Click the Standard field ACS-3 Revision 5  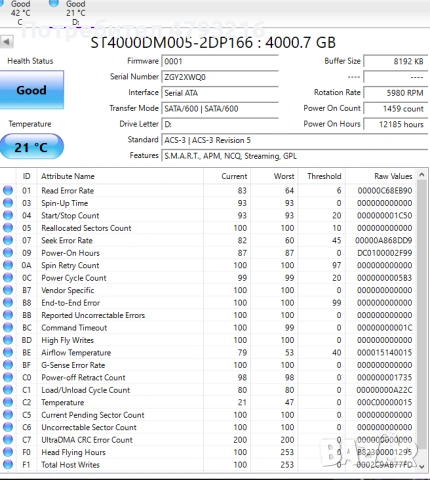[x=295, y=140]
